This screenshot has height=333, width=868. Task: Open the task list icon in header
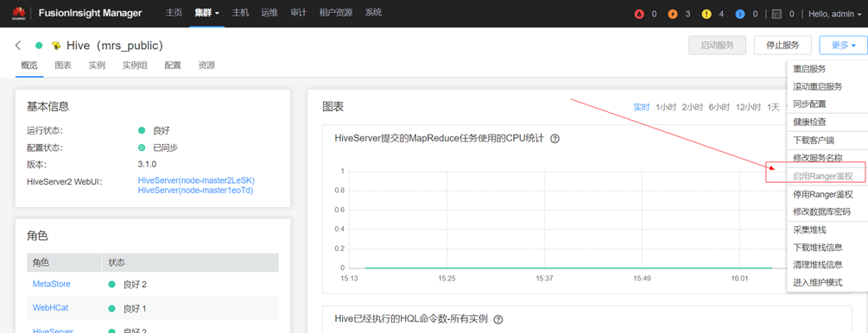(x=776, y=14)
